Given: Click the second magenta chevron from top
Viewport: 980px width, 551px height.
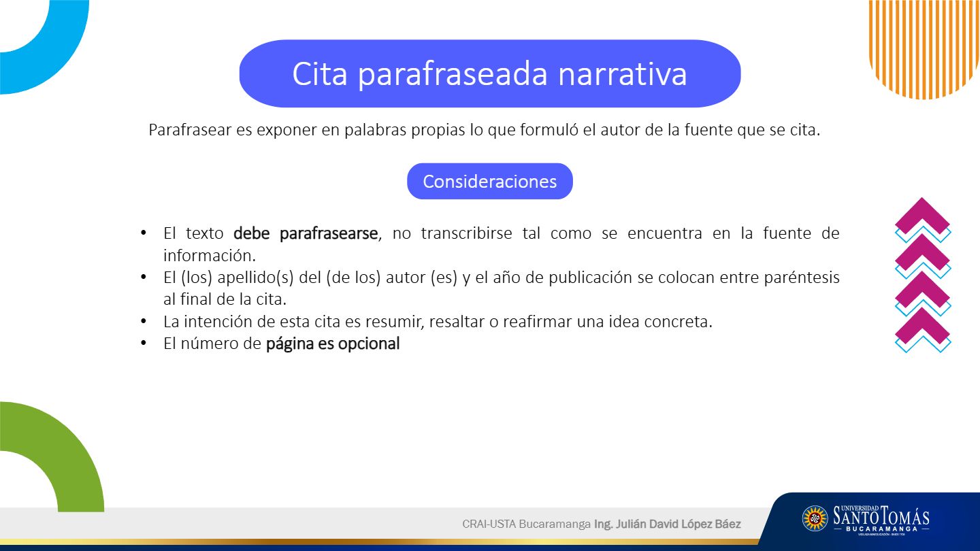Looking at the screenshot, I should (922, 253).
